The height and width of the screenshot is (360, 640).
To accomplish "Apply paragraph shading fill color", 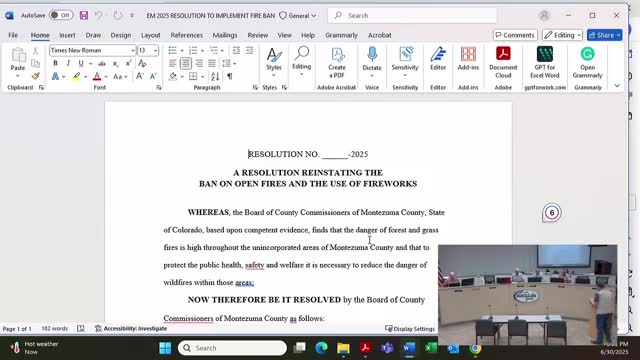I will click(173, 76).
